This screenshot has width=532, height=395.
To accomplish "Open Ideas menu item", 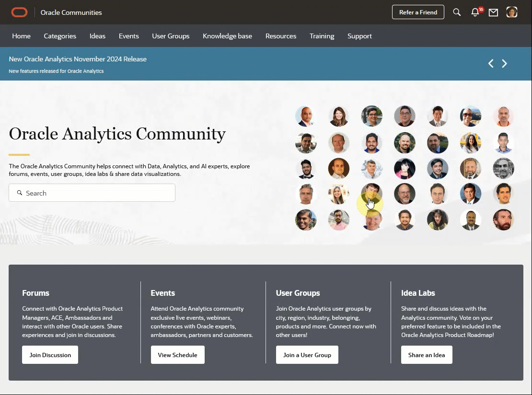I will coord(97,36).
